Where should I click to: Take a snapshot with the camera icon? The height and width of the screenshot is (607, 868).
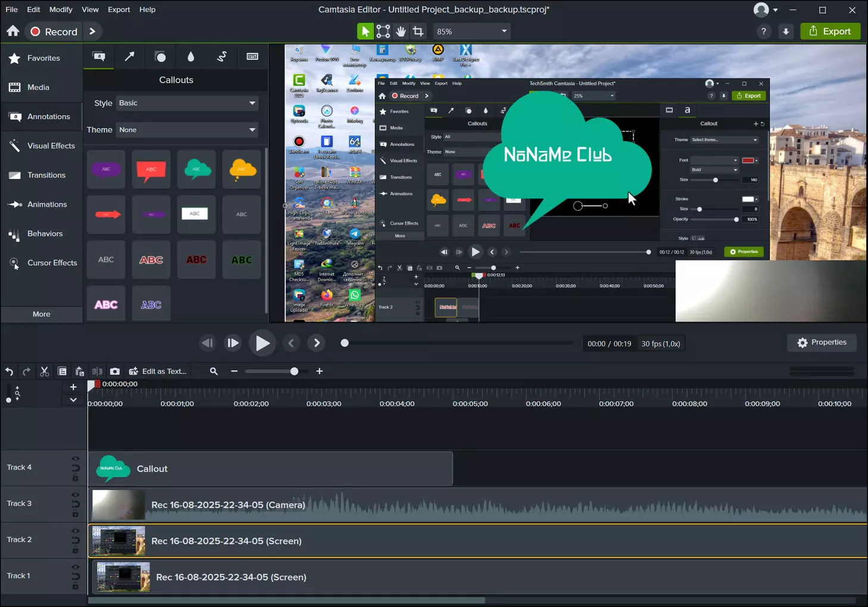[x=115, y=371]
